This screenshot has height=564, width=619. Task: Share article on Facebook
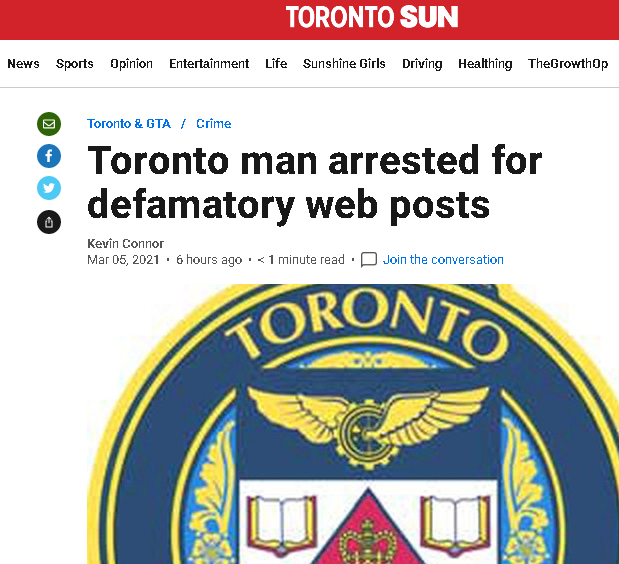[x=49, y=156]
